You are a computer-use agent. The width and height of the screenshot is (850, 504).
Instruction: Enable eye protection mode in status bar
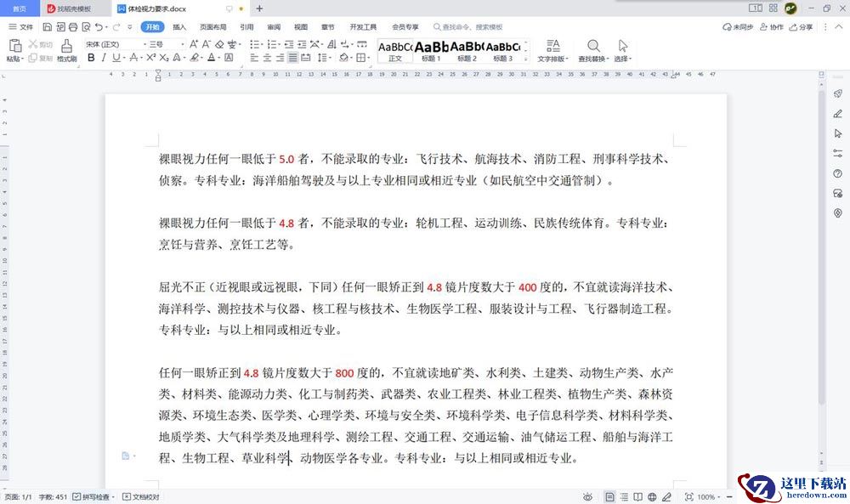tap(587, 497)
